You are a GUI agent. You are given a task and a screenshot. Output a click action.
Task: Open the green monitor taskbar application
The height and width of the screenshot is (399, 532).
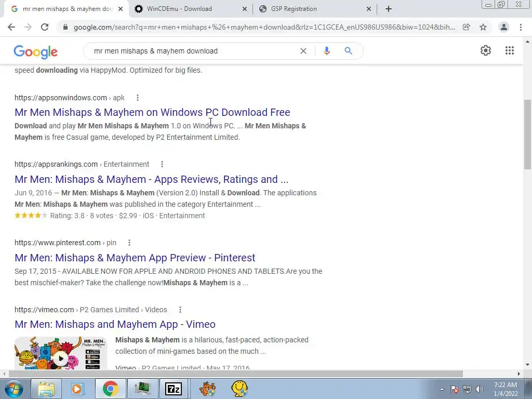(x=142, y=389)
